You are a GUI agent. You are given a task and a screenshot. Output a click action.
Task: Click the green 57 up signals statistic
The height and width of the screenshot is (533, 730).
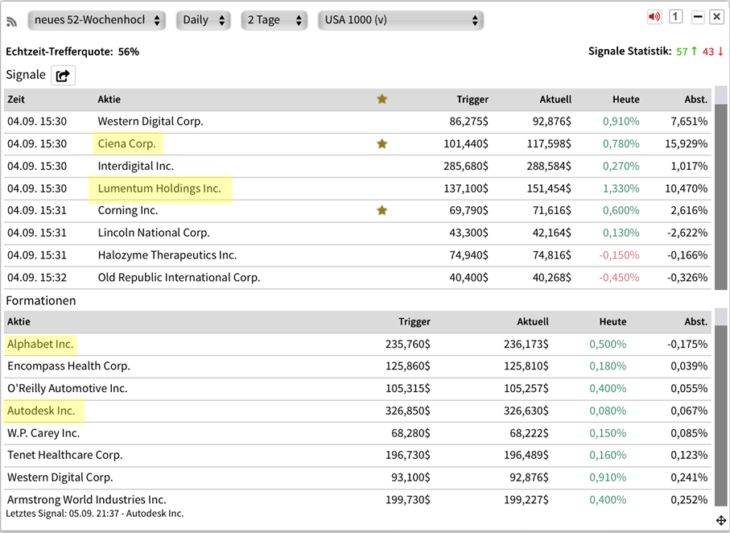coord(686,51)
